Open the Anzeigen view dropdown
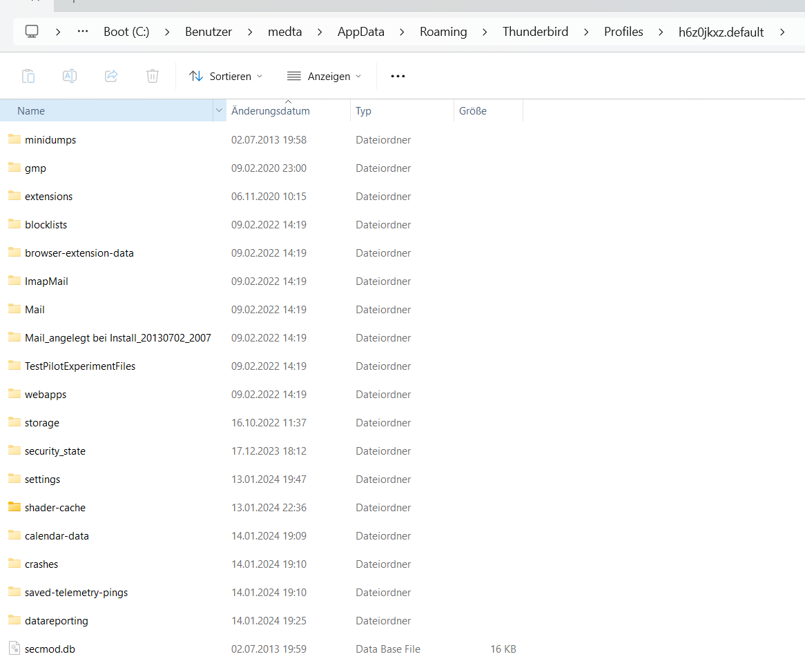805x672 pixels. 324,76
